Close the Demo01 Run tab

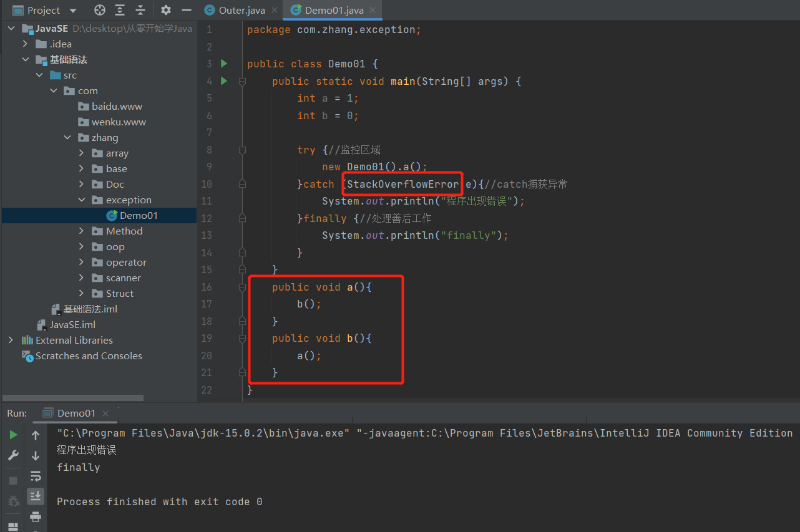click(x=105, y=413)
